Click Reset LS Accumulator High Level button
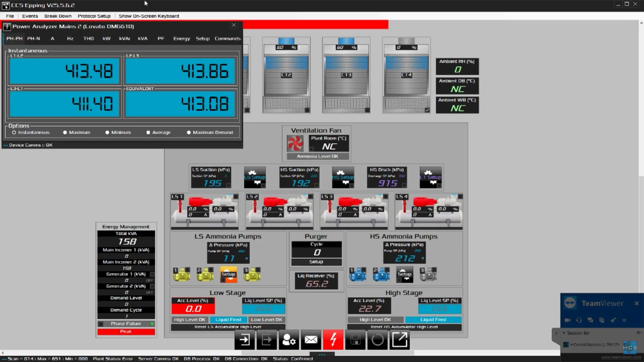This screenshot has width=644, height=362. (228, 327)
